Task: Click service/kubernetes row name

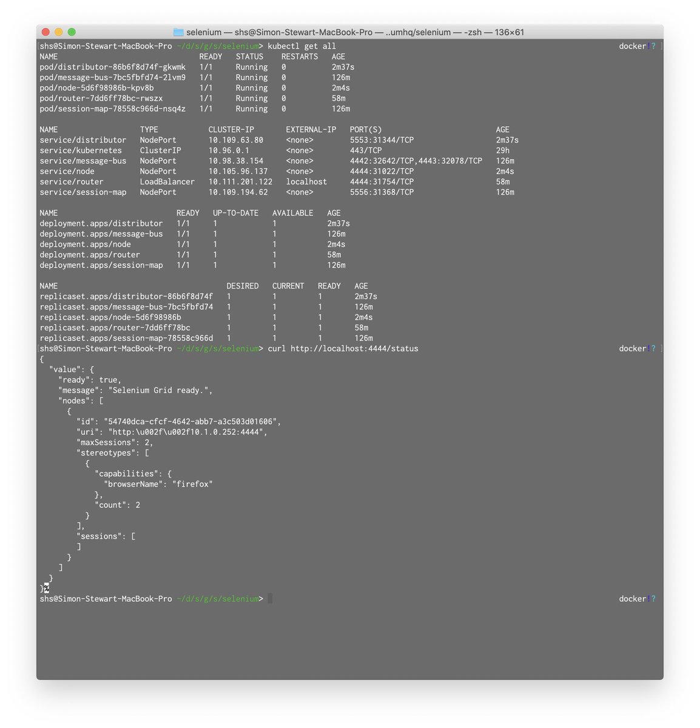Action: [81, 150]
